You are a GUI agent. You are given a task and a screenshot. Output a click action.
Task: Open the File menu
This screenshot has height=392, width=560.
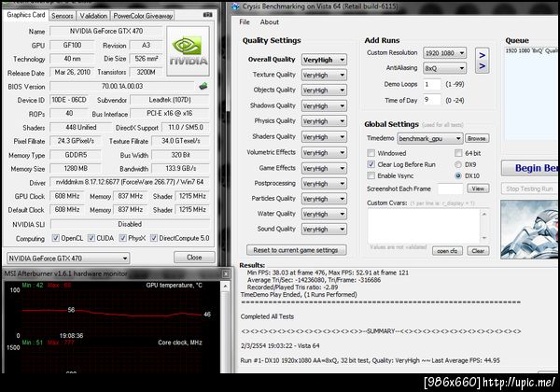(245, 22)
